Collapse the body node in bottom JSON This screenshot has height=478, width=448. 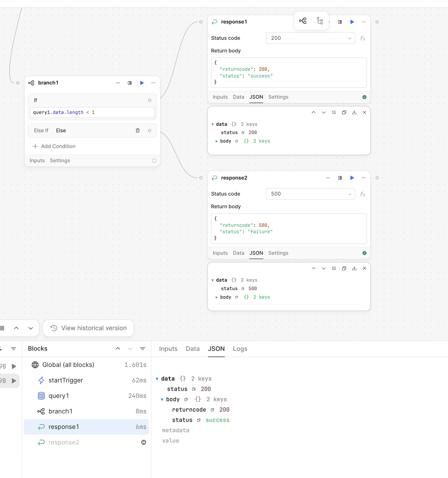[x=162, y=399]
